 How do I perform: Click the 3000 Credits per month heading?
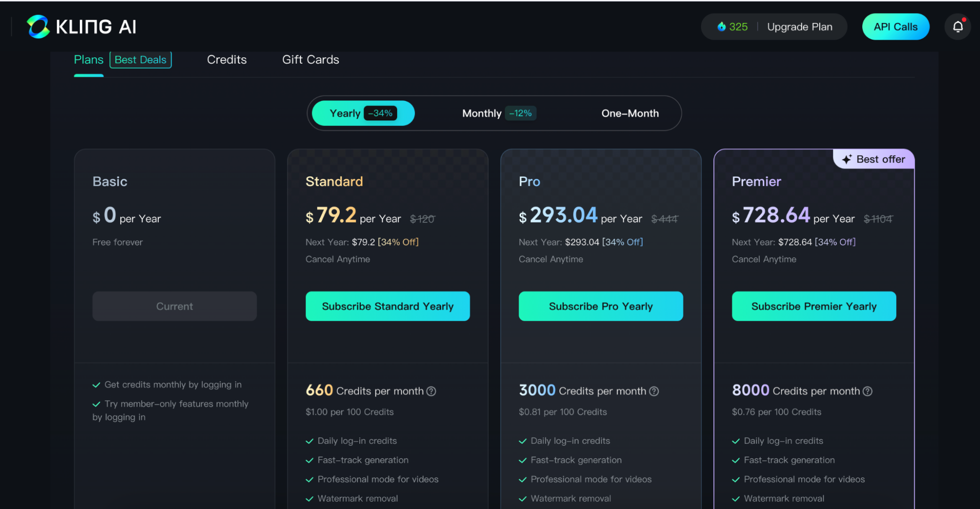click(582, 390)
